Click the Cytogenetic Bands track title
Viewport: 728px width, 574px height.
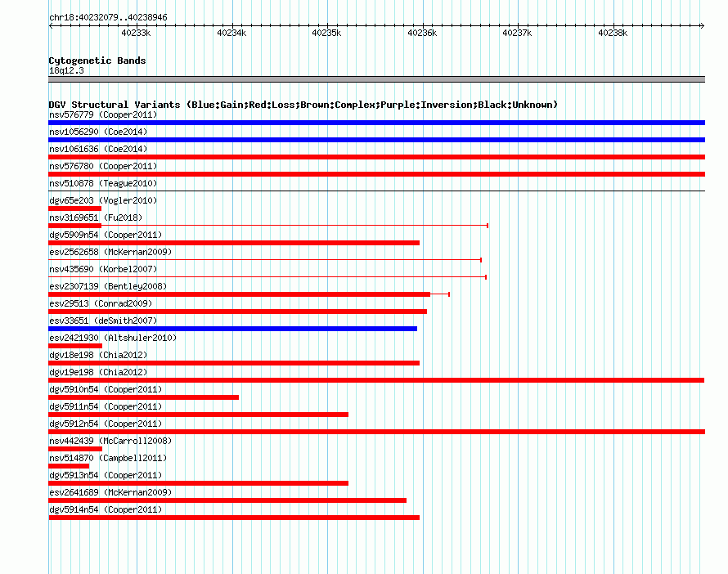click(x=97, y=61)
